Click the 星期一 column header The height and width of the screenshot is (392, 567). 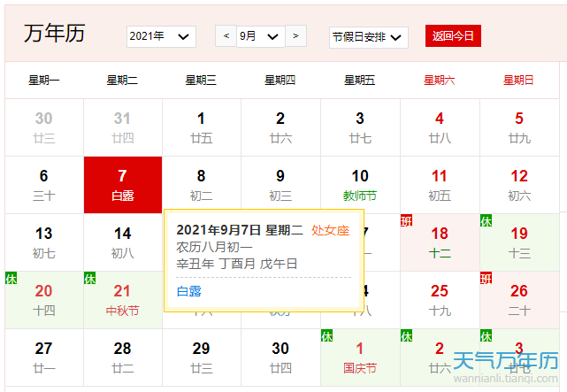pos(44,80)
